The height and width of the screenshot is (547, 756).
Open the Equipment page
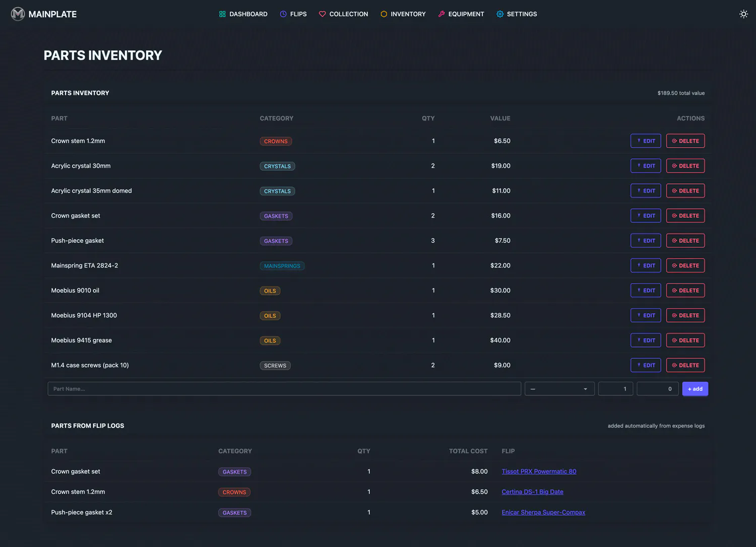point(461,14)
